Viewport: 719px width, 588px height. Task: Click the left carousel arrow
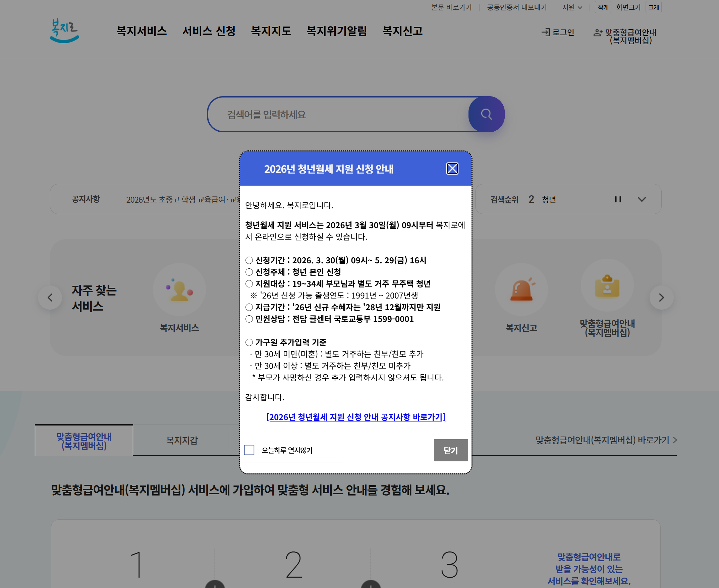(x=50, y=298)
